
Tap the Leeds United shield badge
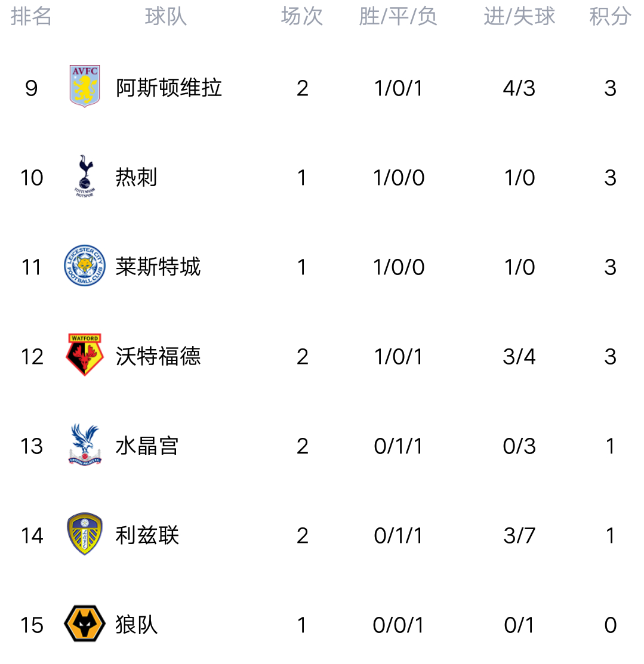pyautogui.click(x=85, y=534)
